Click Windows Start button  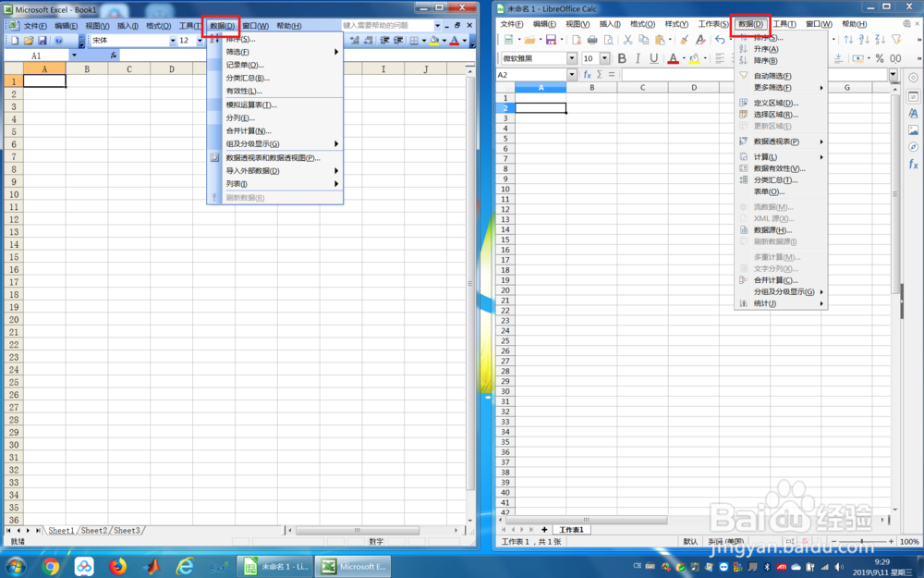[16, 566]
